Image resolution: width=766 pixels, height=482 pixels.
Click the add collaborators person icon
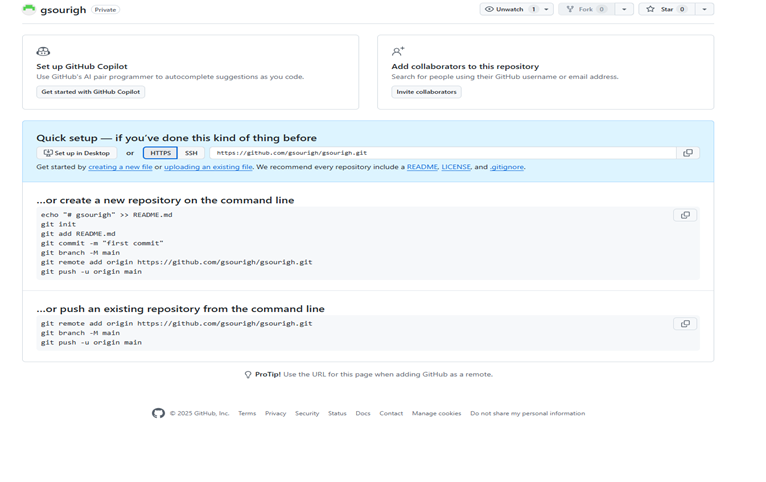tap(398, 51)
